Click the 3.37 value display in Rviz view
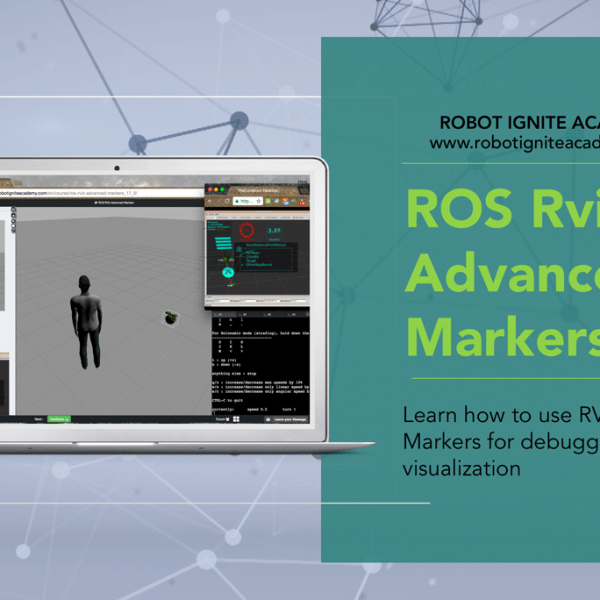600x600 pixels. (x=274, y=230)
